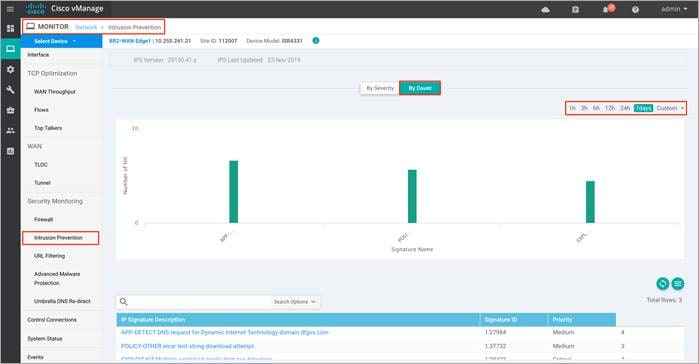Open WAN Throughput in sidebar
The image size is (699, 364).
coord(55,92)
